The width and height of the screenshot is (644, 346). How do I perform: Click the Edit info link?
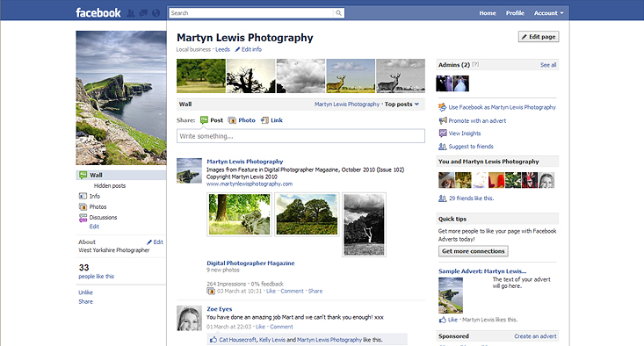(251, 50)
